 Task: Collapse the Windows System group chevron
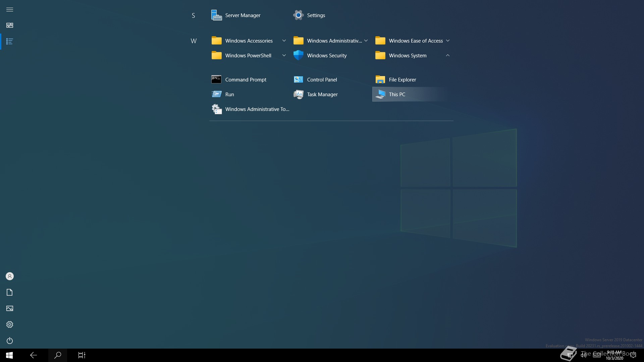pos(448,55)
